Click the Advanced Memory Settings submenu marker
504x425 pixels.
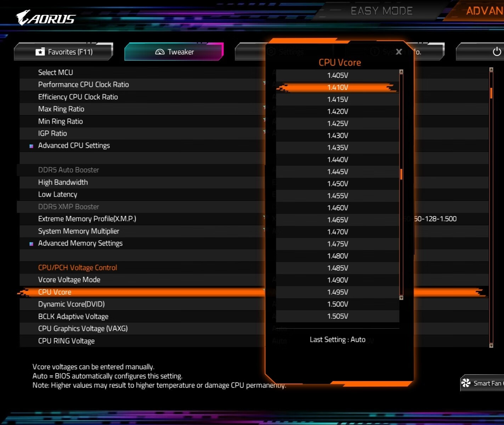pyautogui.click(x=31, y=244)
